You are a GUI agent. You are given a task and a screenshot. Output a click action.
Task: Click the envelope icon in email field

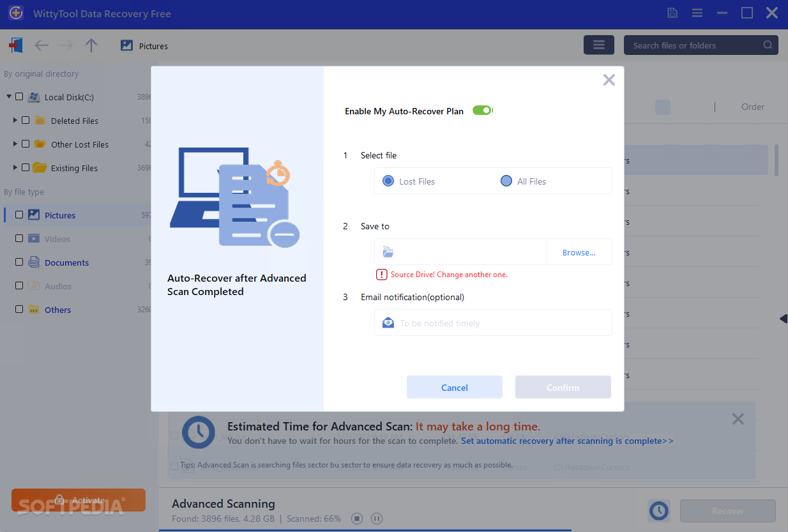[388, 323]
